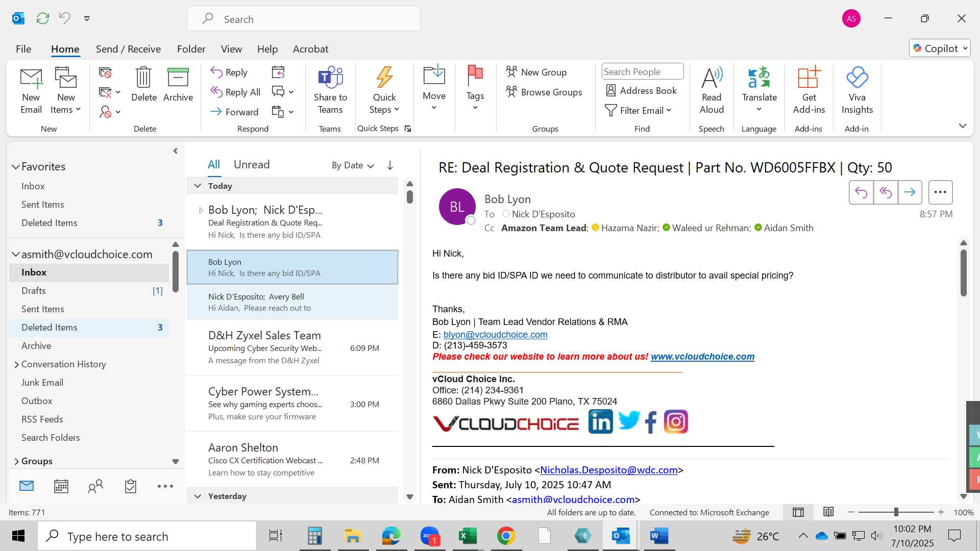Viewport: 980px width, 551px height.
Task: Open the Address Book
Action: 641,90
